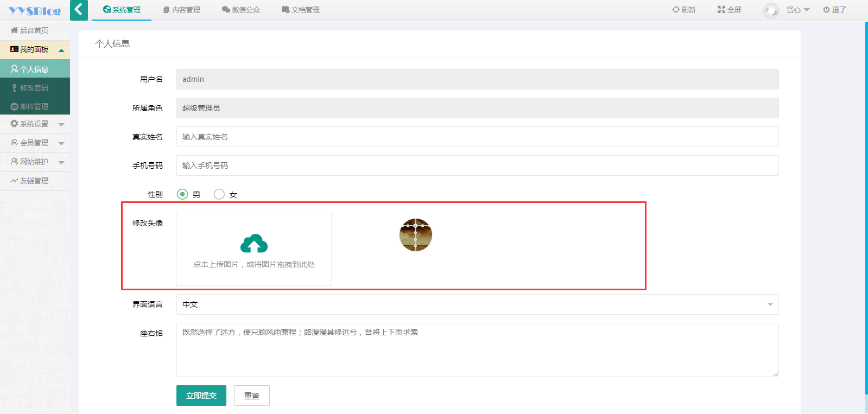
Task: Open the 系统管理 tab
Action: [x=122, y=10]
